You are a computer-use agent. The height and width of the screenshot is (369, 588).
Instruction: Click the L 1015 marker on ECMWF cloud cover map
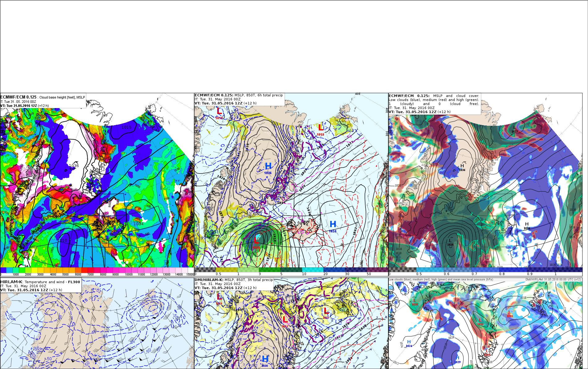515,129
